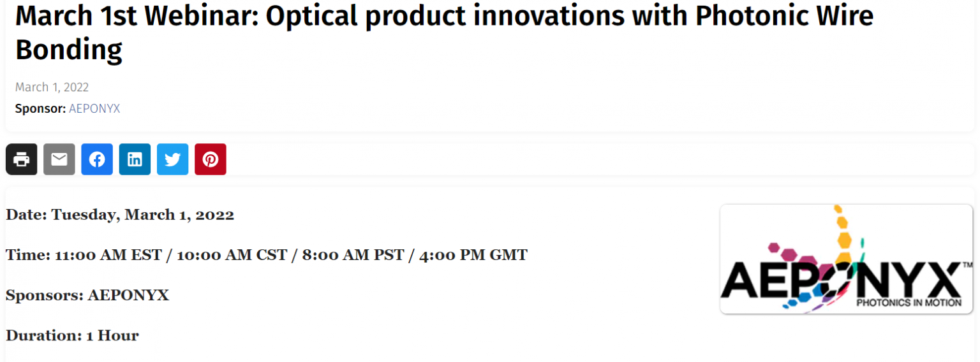Click the "Duration: 1 Hour" line
Image resolution: width=980 pixels, height=362 pixels.
pos(72,336)
